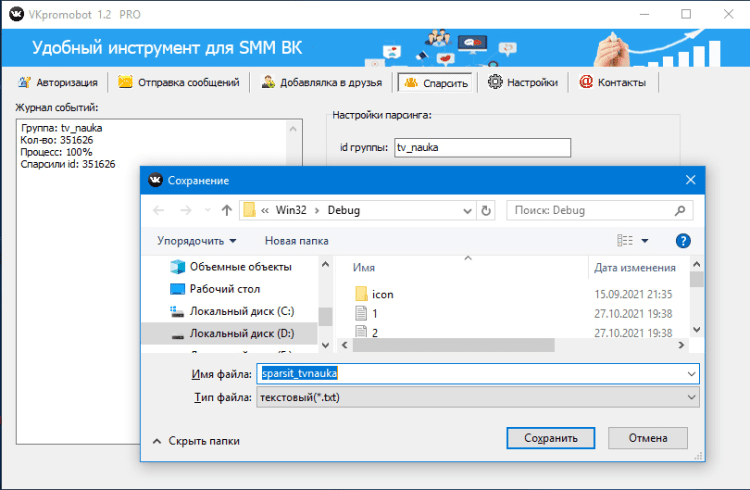Sort by Дата изменения column header
The image size is (750, 490).
pyautogui.click(x=635, y=267)
